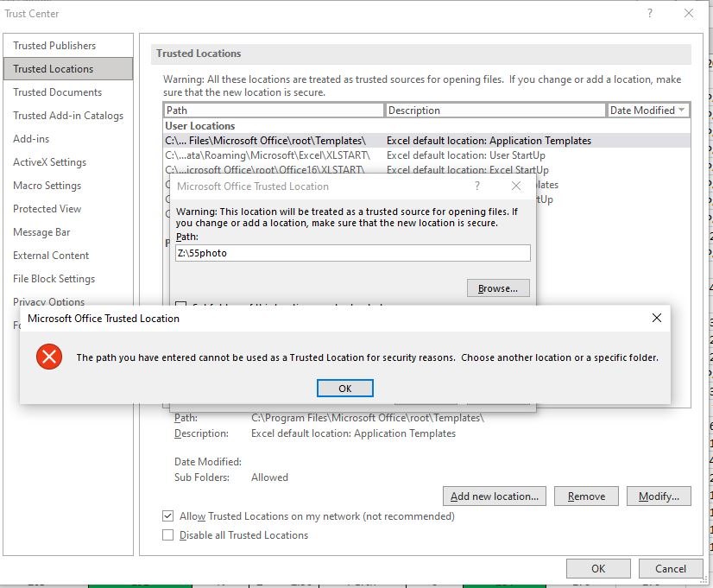Click the Path field containing Z:\55photo
The image size is (713, 588).
(x=352, y=253)
